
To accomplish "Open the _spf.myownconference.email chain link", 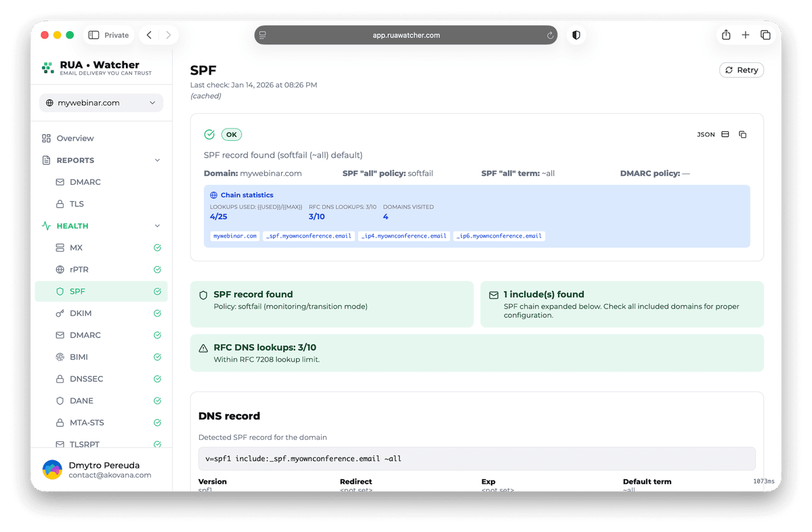I will coord(308,236).
